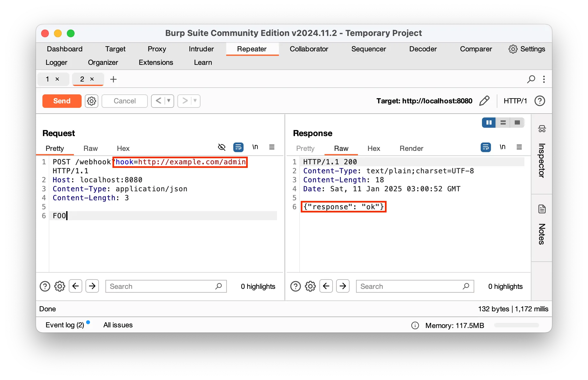
Task: Click the Cancel button
Action: click(125, 101)
